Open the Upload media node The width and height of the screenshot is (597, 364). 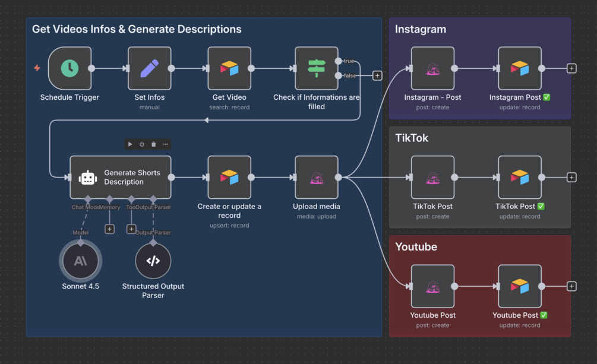pos(317,178)
